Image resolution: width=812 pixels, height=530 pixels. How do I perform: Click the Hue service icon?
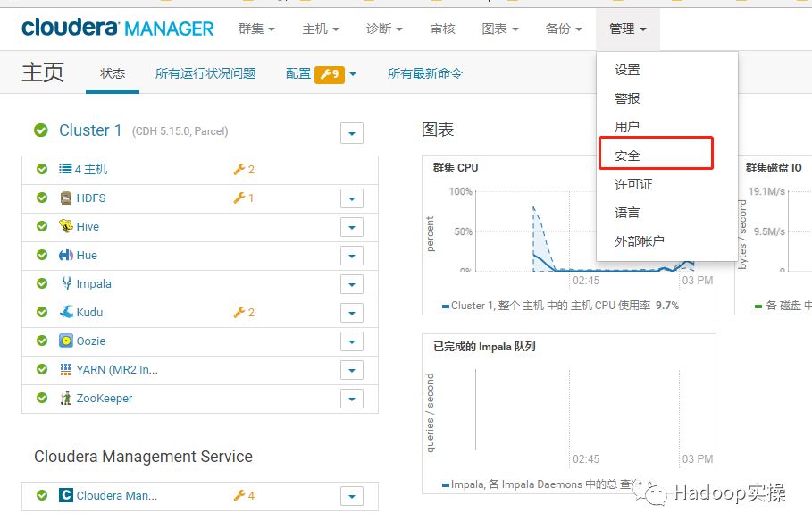(x=66, y=255)
